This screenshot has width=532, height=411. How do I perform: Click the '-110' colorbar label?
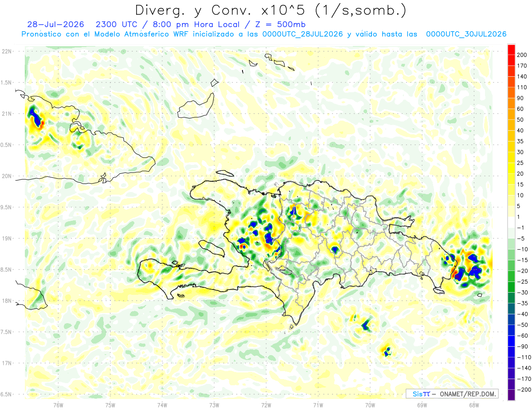pos(524,357)
